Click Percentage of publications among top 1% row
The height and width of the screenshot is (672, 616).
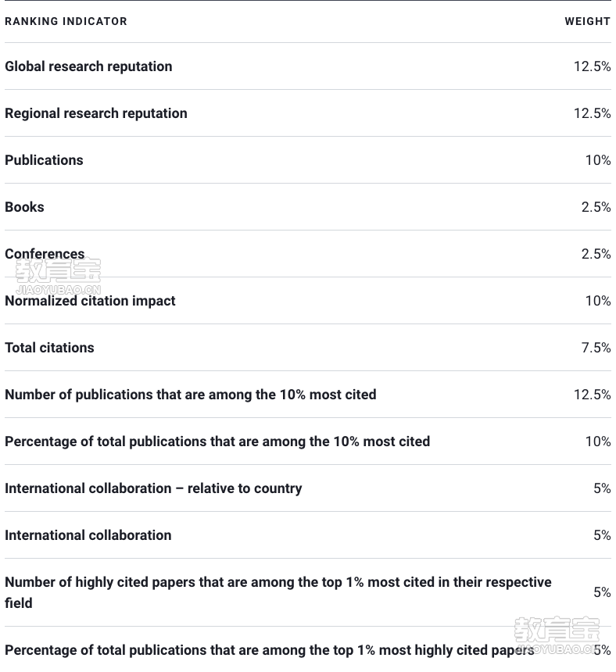click(x=308, y=650)
